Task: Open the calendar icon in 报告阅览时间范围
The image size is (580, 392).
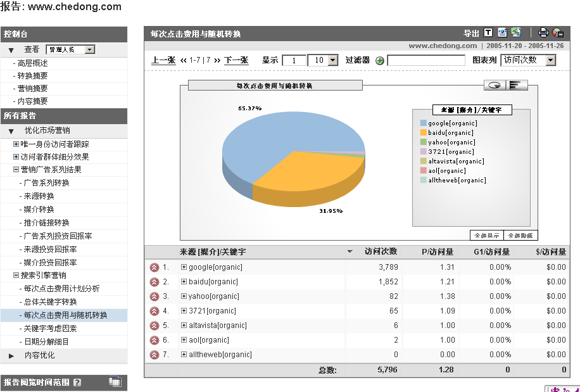Action: 115,382
